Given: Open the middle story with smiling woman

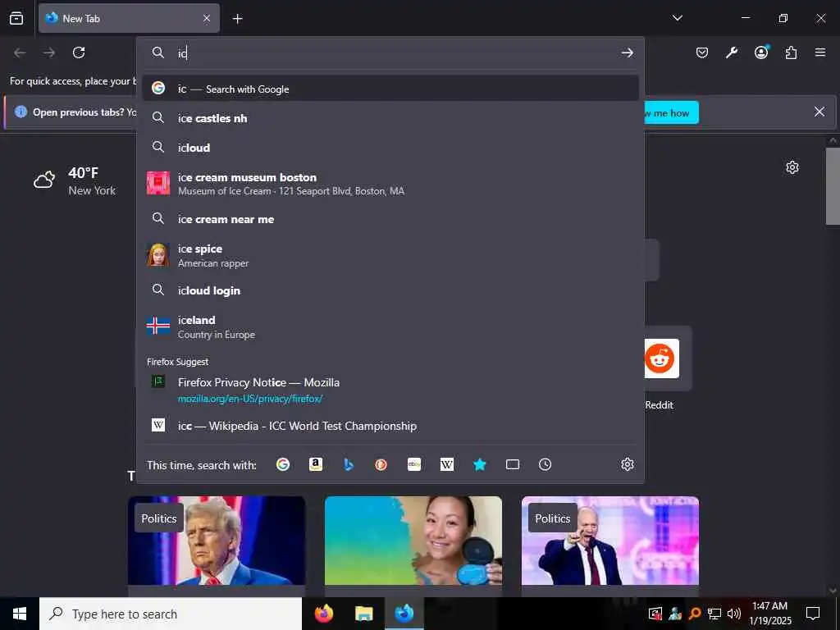Looking at the screenshot, I should [x=413, y=541].
